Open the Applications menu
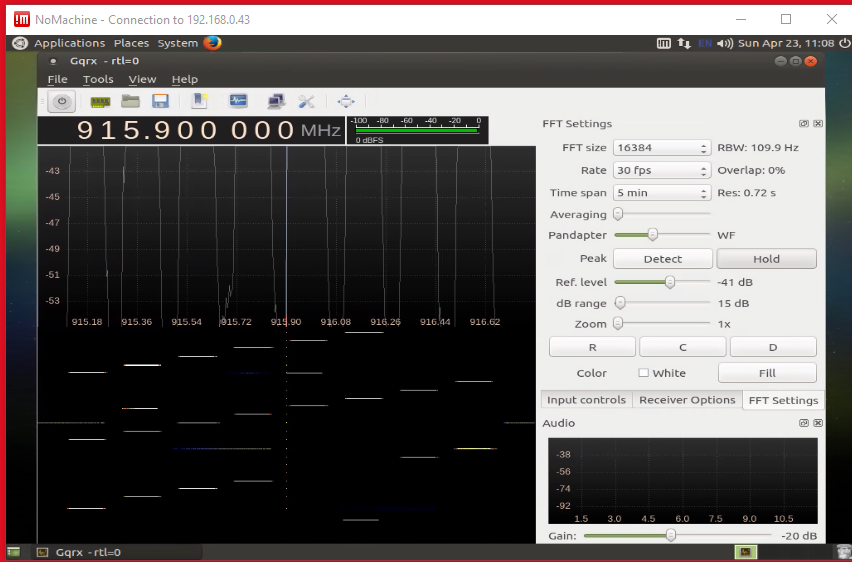 pos(70,43)
